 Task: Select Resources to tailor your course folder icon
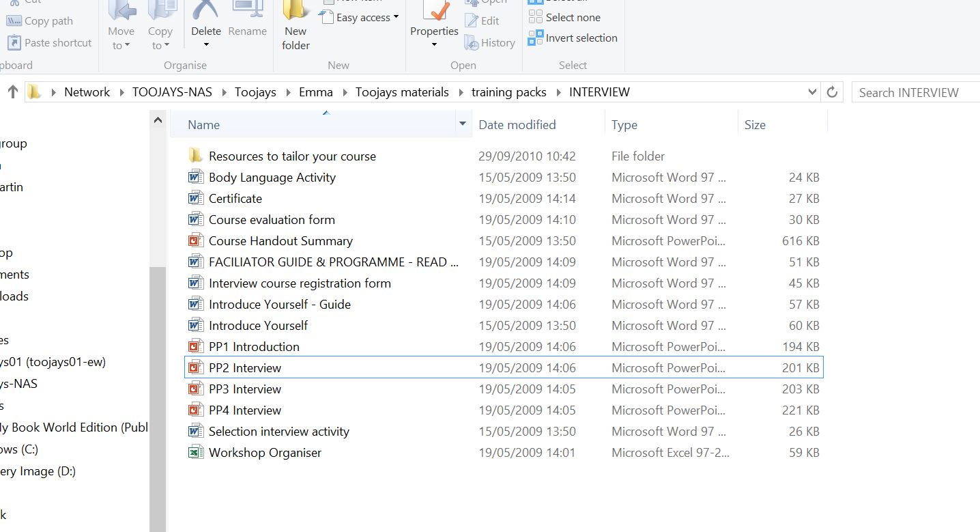(x=195, y=156)
